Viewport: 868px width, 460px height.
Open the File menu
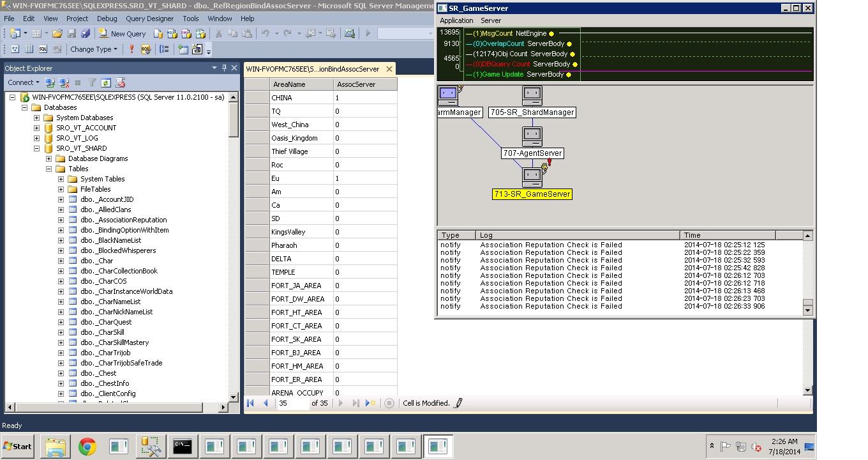[9, 19]
